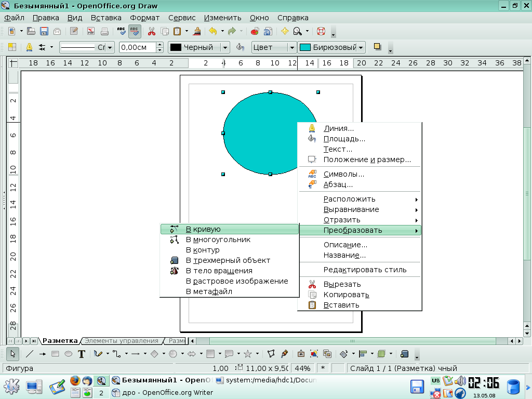Open KDE K menu launcher
The height and width of the screenshot is (399, 532).
point(11,387)
